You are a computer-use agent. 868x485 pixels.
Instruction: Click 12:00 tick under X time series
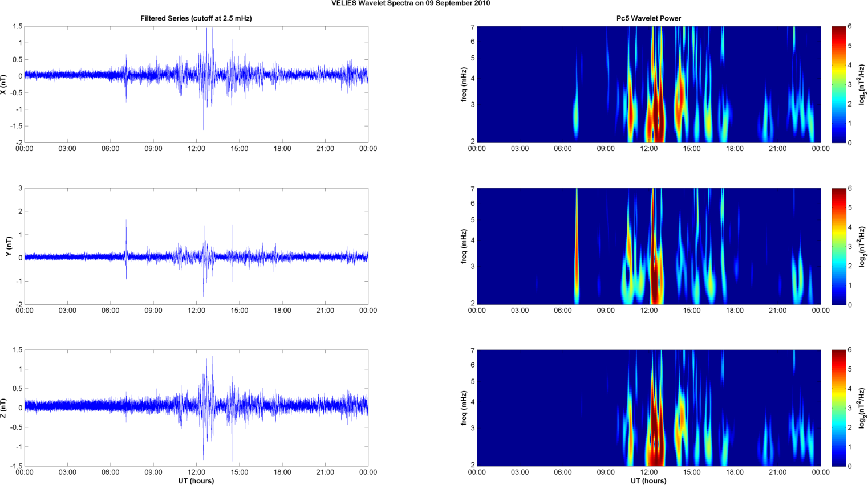point(196,149)
